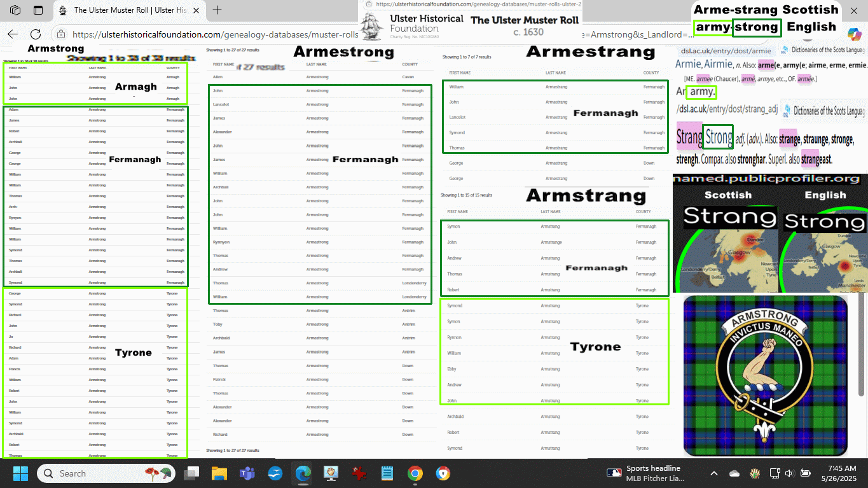This screenshot has width=868, height=488.
Task: Launch File Explorer from the taskbar
Action: [219, 473]
